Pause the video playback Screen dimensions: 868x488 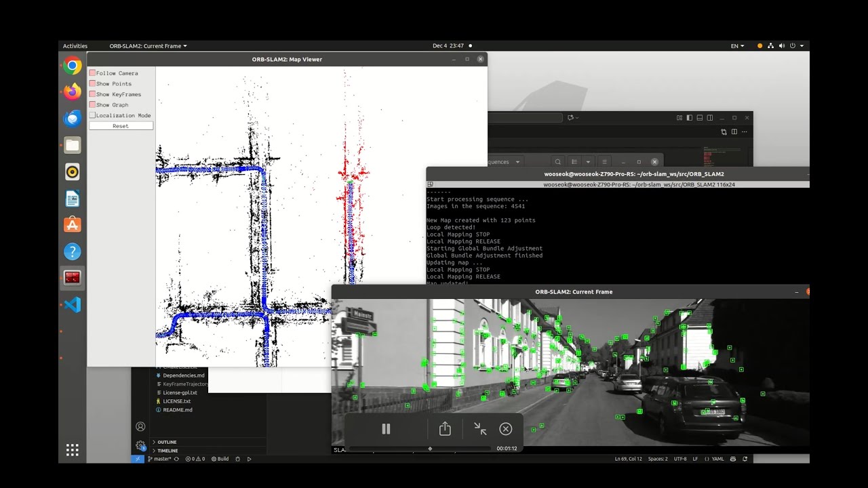click(x=386, y=429)
